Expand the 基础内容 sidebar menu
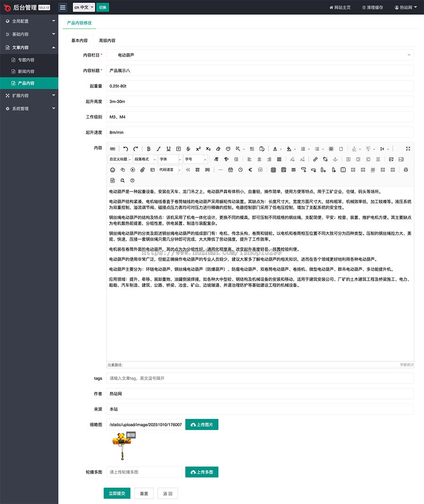424x504 pixels. 29,34
